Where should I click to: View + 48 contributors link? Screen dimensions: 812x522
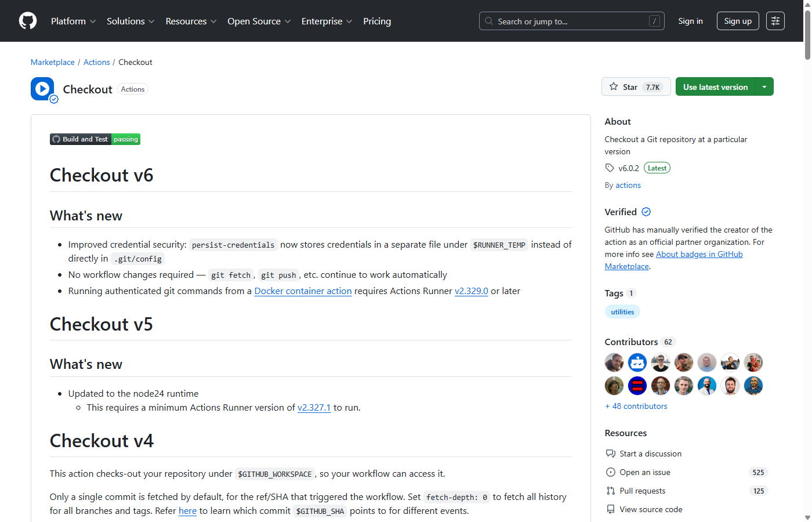[x=636, y=406]
